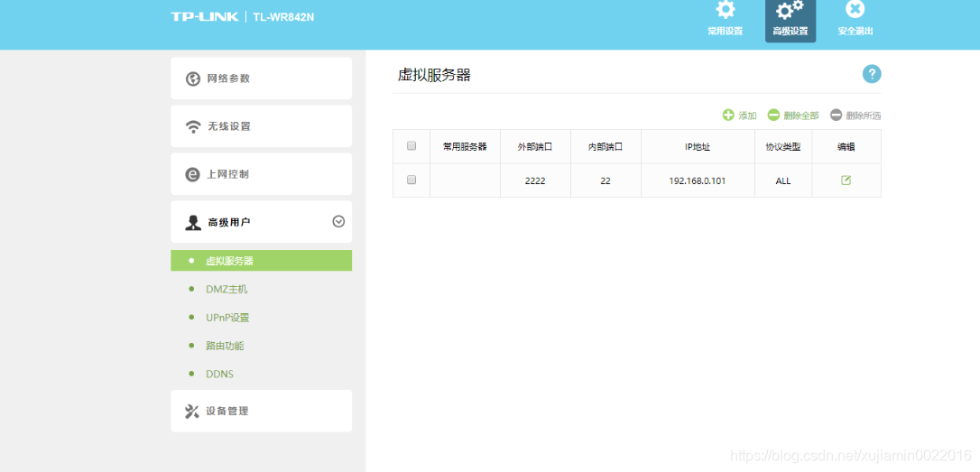The image size is (980, 472).
Task: Click the IP地址 column header
Action: click(x=698, y=147)
